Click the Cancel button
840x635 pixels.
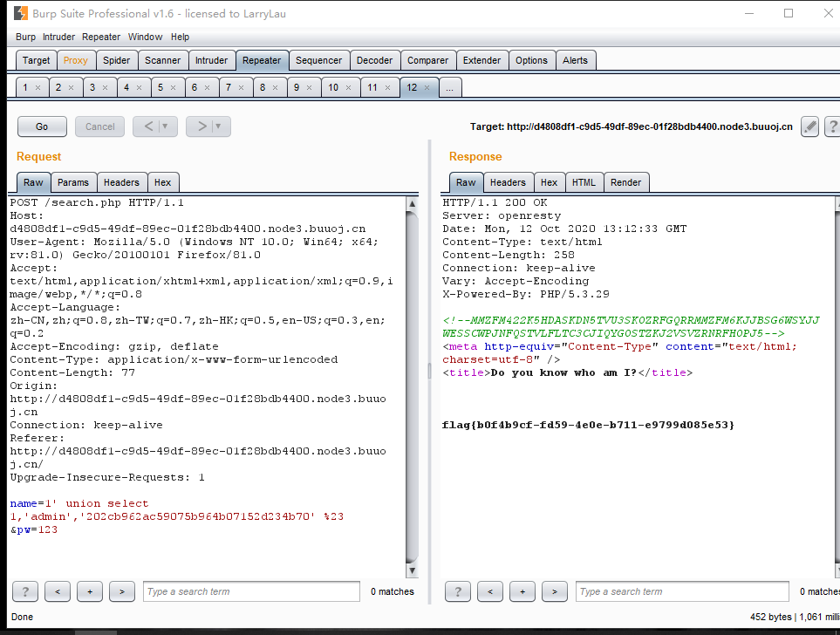point(99,126)
